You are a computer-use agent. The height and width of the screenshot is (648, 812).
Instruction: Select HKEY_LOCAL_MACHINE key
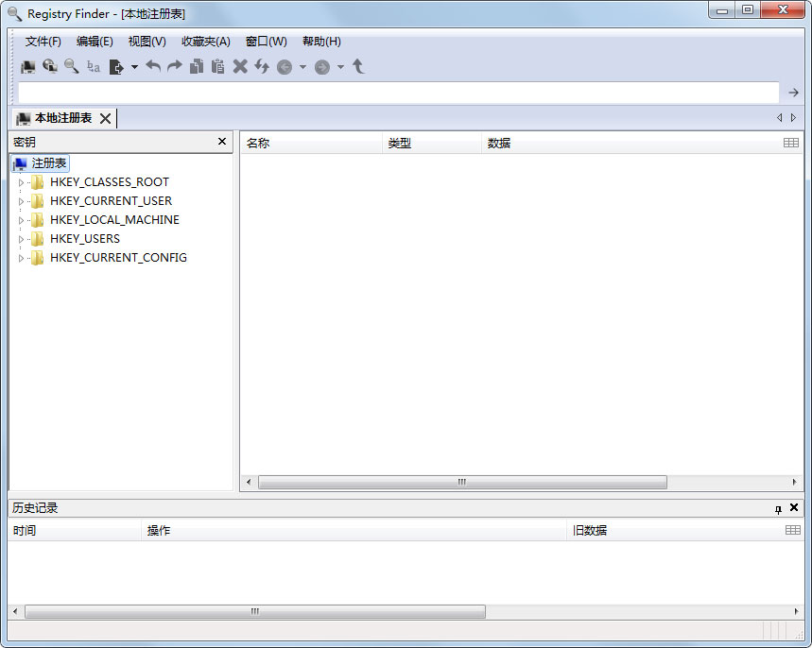(x=114, y=220)
